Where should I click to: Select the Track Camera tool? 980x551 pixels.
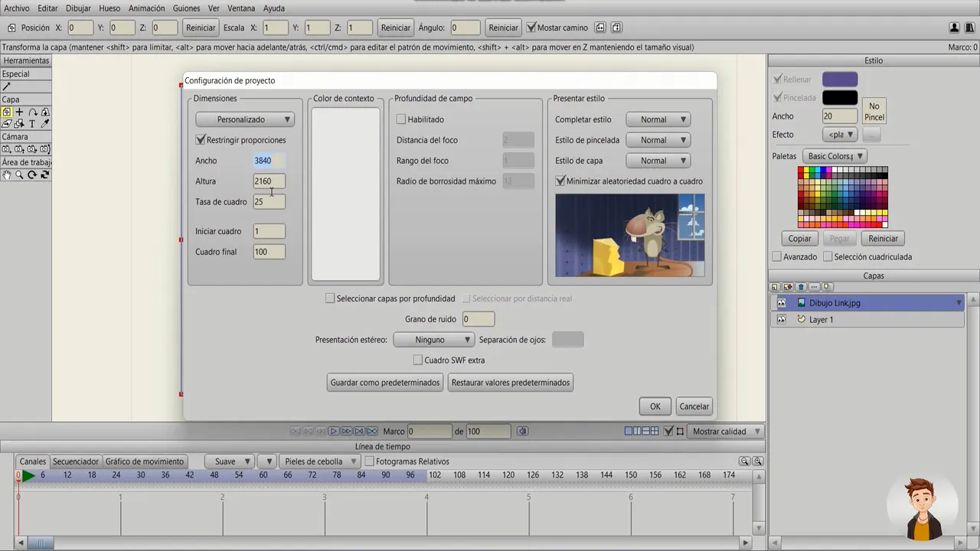[x=7, y=148]
